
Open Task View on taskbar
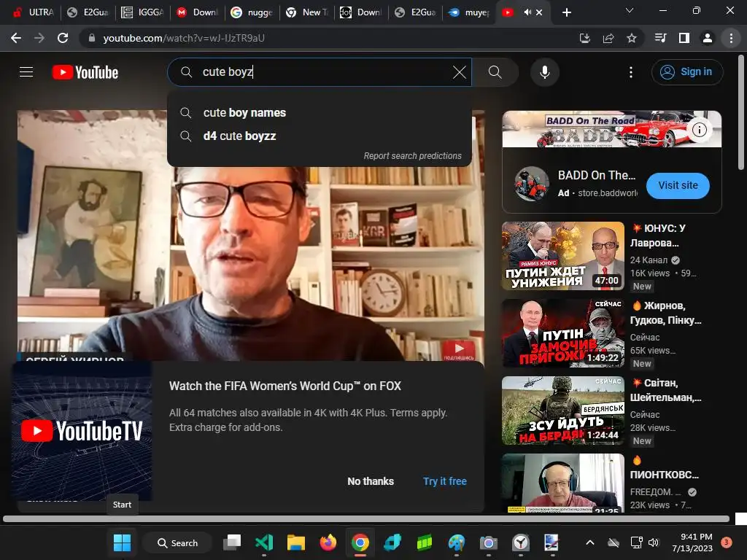click(233, 542)
